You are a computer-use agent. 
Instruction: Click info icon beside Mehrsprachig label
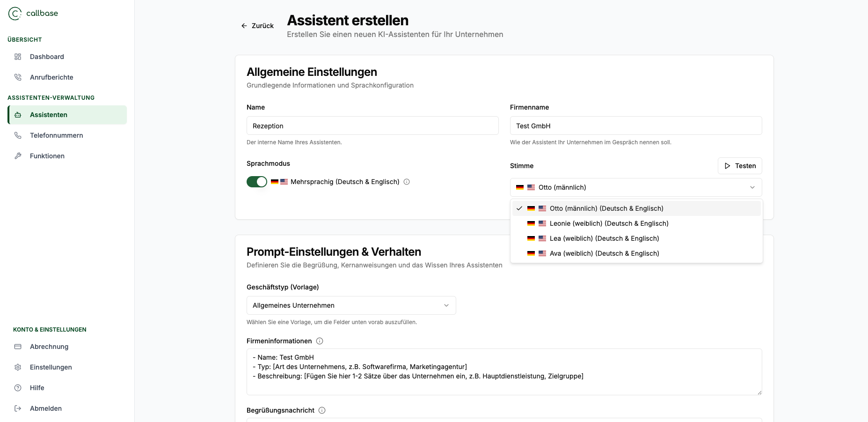click(407, 182)
